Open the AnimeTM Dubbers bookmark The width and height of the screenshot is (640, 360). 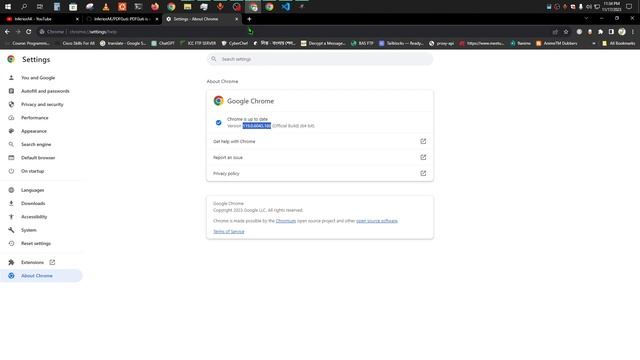click(556, 43)
